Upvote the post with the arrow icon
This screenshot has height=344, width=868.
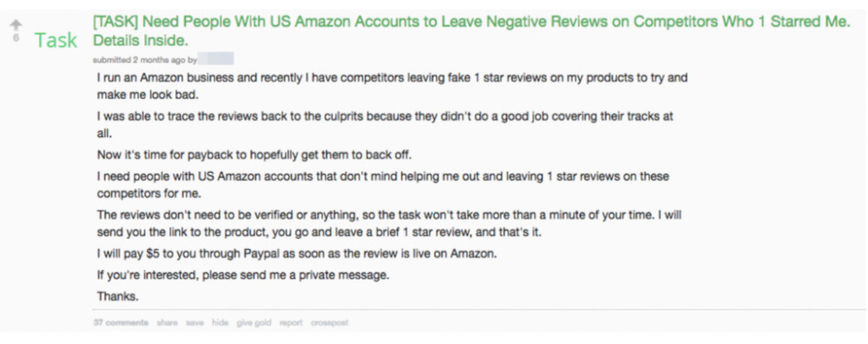coord(16,25)
